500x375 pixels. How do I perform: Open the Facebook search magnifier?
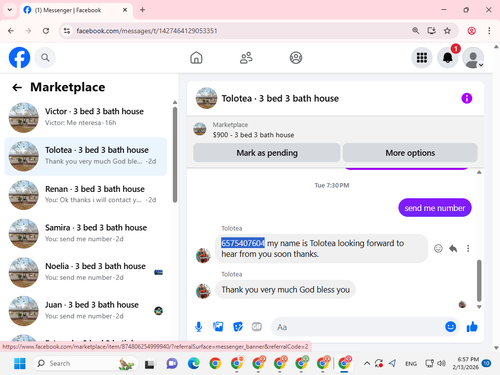coord(45,58)
